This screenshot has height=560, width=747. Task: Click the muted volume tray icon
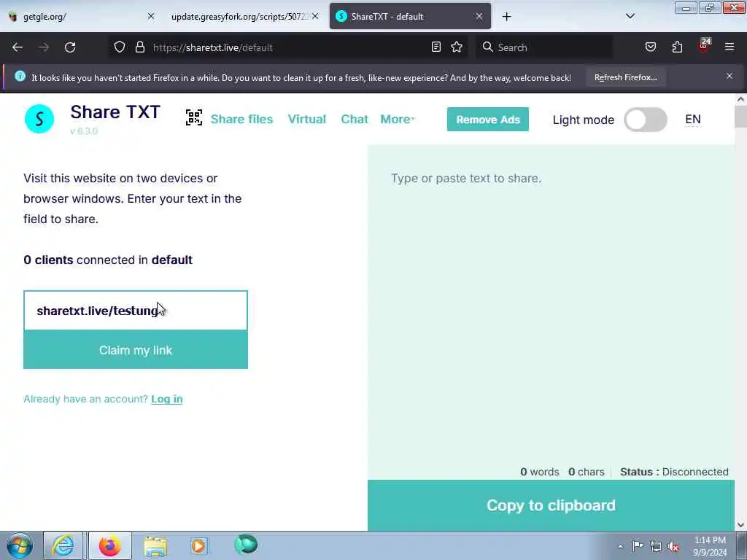point(673,547)
